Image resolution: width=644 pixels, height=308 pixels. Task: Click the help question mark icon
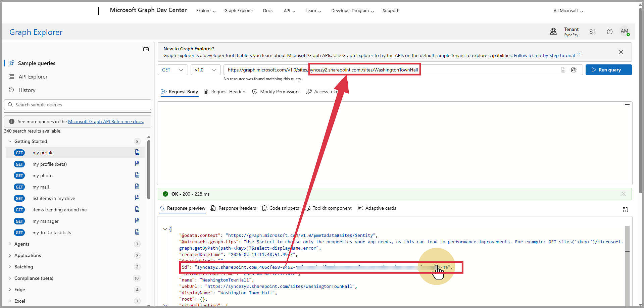coord(609,32)
